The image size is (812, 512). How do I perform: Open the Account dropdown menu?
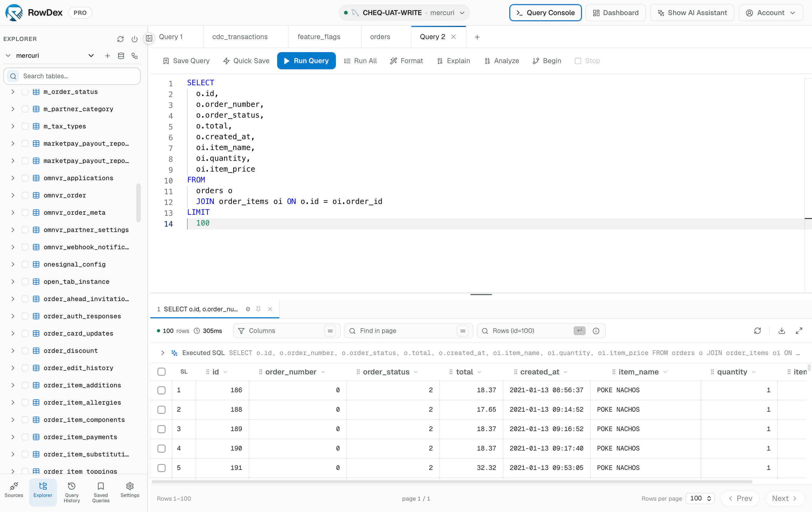[770, 13]
